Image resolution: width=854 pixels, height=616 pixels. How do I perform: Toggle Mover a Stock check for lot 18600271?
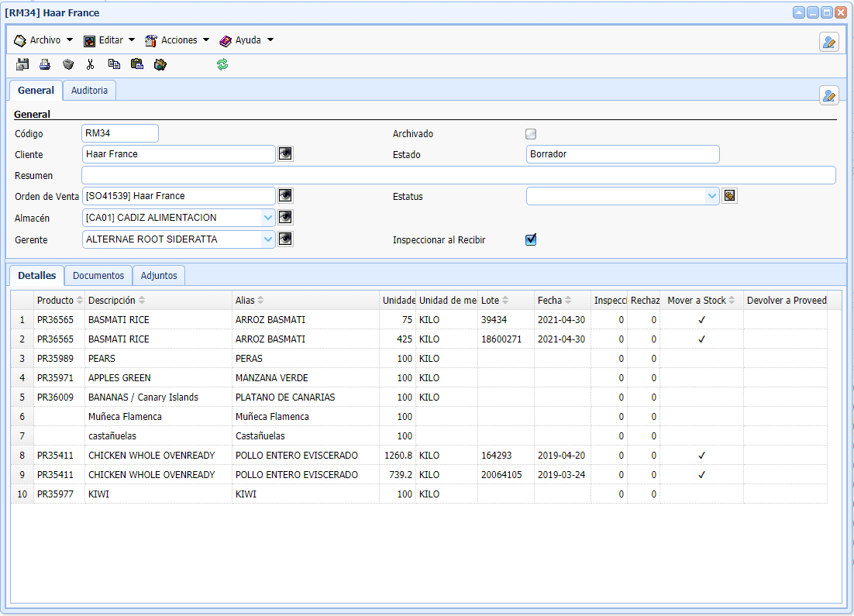click(701, 339)
